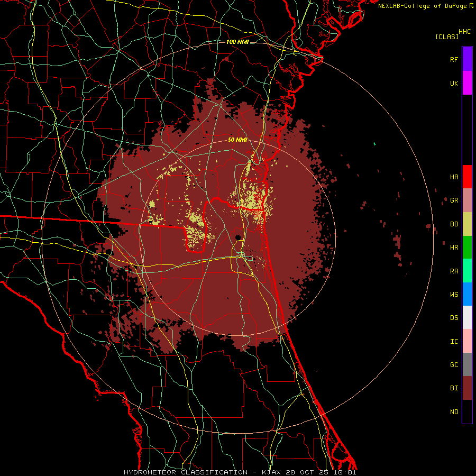
Task: Click the BD legend label
Action: (x=454, y=224)
